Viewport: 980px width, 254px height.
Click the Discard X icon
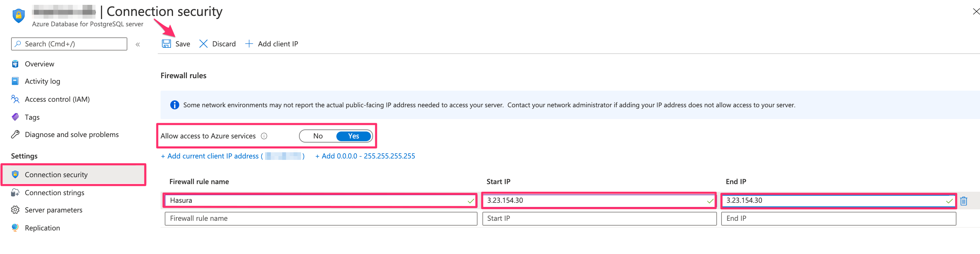coord(203,44)
